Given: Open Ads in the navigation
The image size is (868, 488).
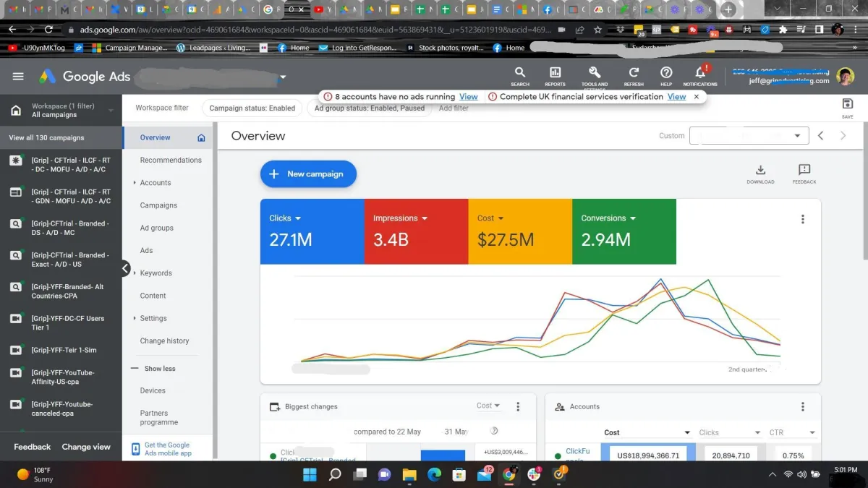Looking at the screenshot, I should tap(146, 250).
